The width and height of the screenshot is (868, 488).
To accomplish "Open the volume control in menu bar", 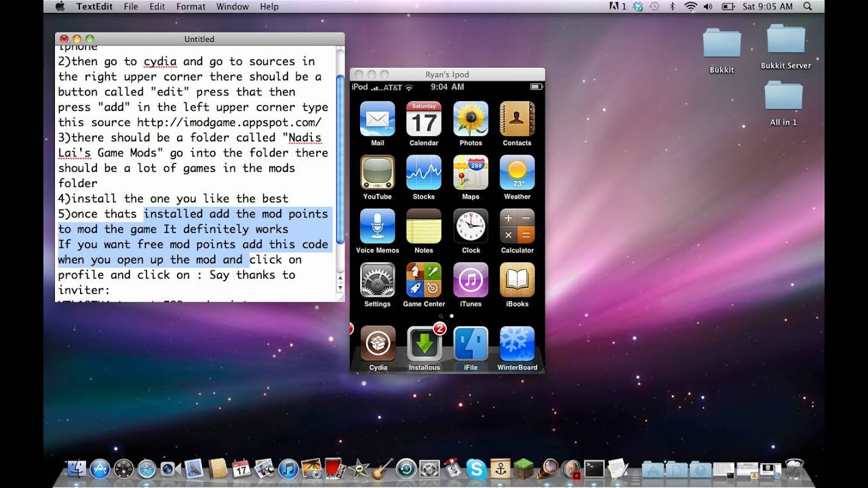I will point(708,6).
